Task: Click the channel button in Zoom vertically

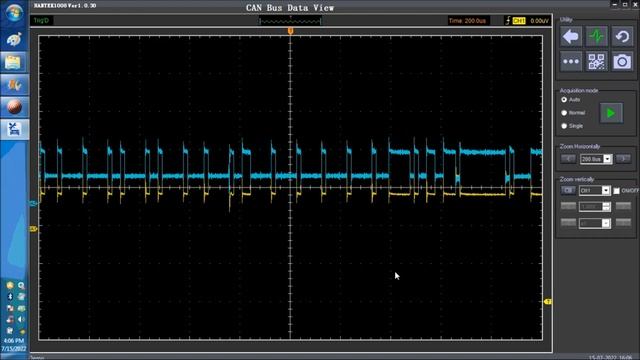Action: [x=568, y=190]
